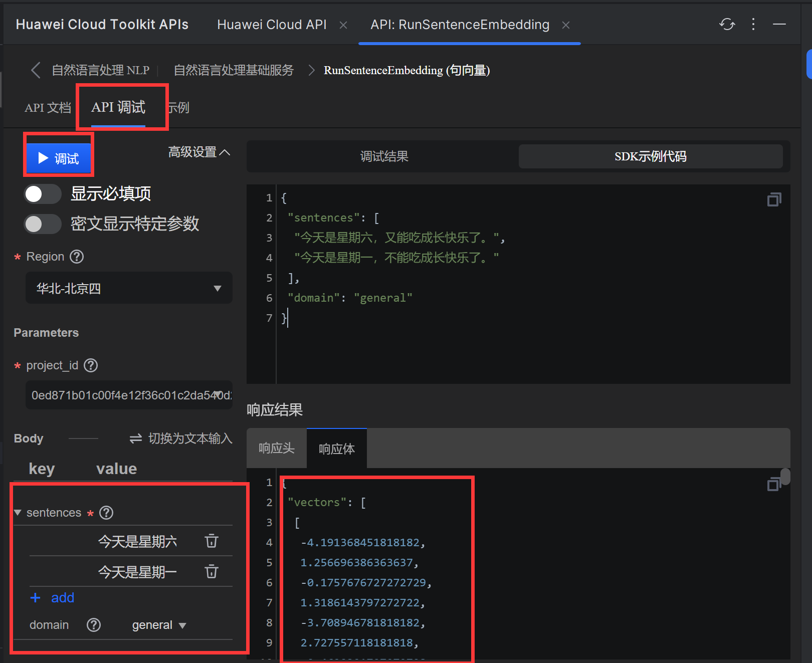Click the refresh icon in the title bar
Screen dimensions: 812x663
point(727,24)
